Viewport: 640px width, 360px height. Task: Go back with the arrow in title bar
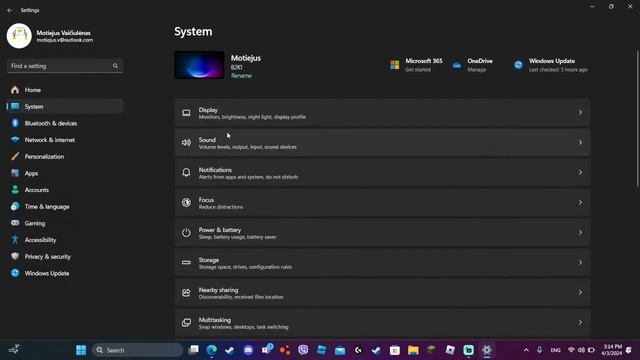[10, 10]
